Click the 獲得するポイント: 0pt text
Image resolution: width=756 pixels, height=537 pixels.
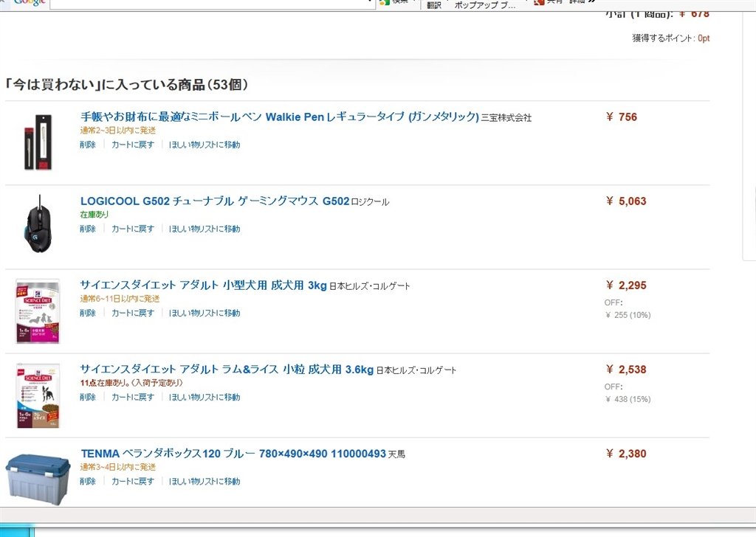click(670, 38)
